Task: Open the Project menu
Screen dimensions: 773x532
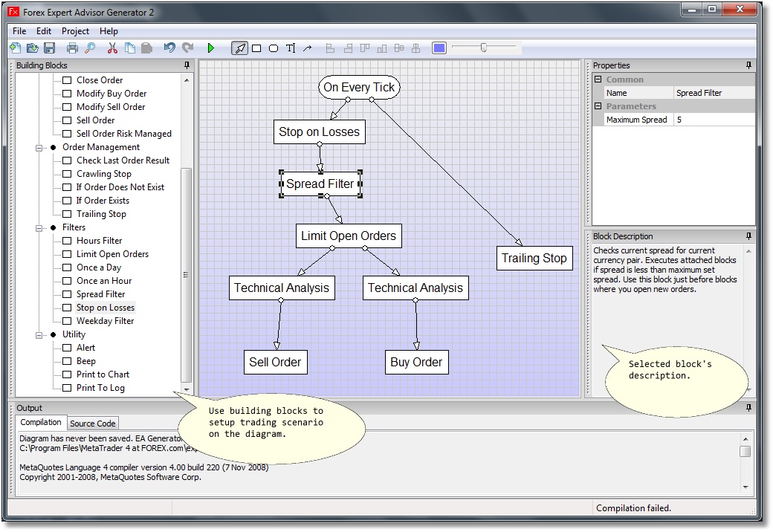Action: click(75, 31)
